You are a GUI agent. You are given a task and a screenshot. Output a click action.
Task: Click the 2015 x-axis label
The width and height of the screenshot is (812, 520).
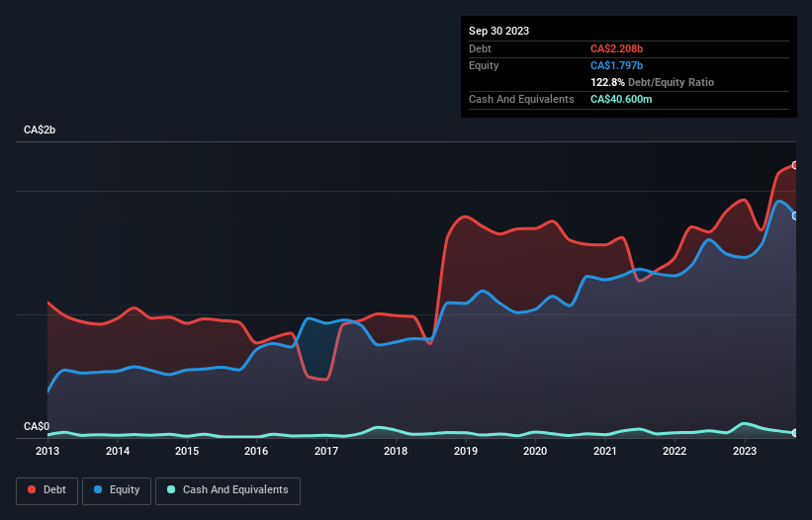tap(187, 451)
